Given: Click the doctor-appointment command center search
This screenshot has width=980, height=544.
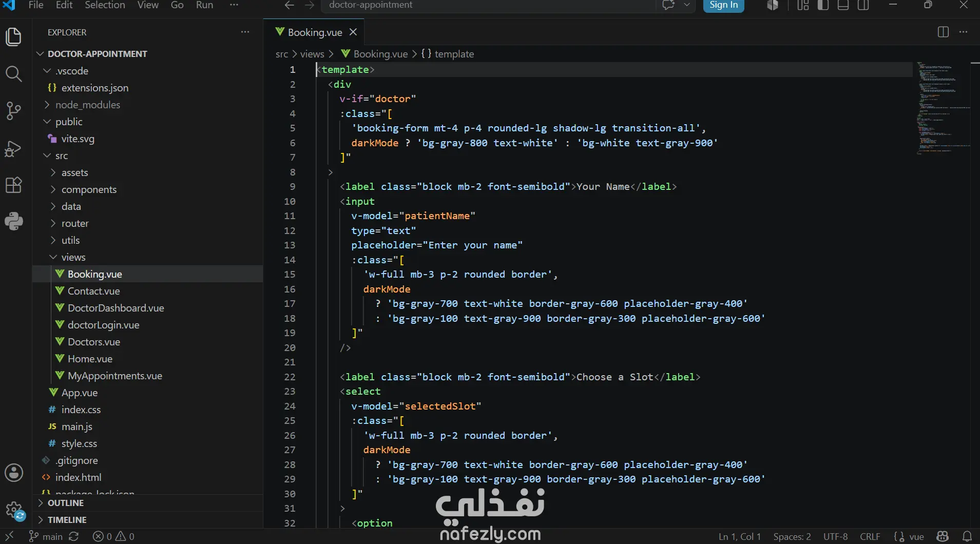Looking at the screenshot, I should click(488, 5).
